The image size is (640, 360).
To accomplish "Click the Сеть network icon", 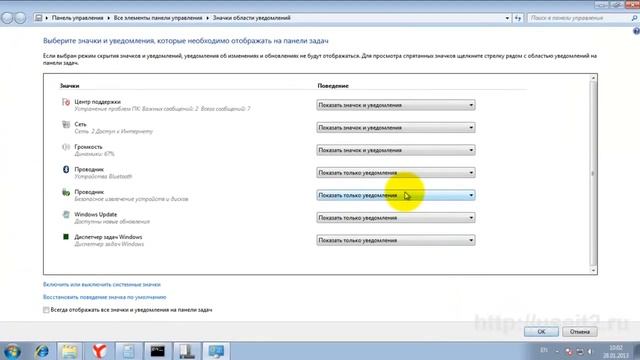I will [66, 124].
